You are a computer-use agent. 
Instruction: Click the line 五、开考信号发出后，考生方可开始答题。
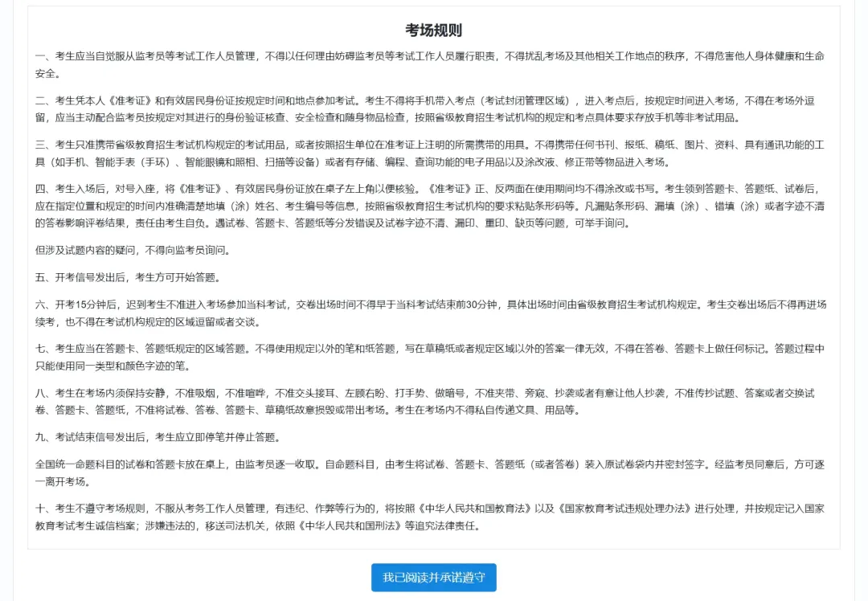point(128,277)
